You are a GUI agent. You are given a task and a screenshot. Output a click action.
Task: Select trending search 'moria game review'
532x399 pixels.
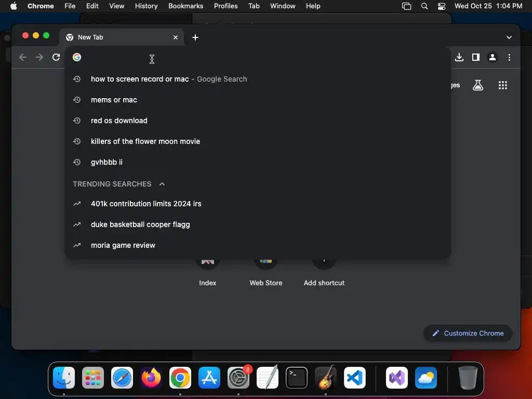(258, 245)
